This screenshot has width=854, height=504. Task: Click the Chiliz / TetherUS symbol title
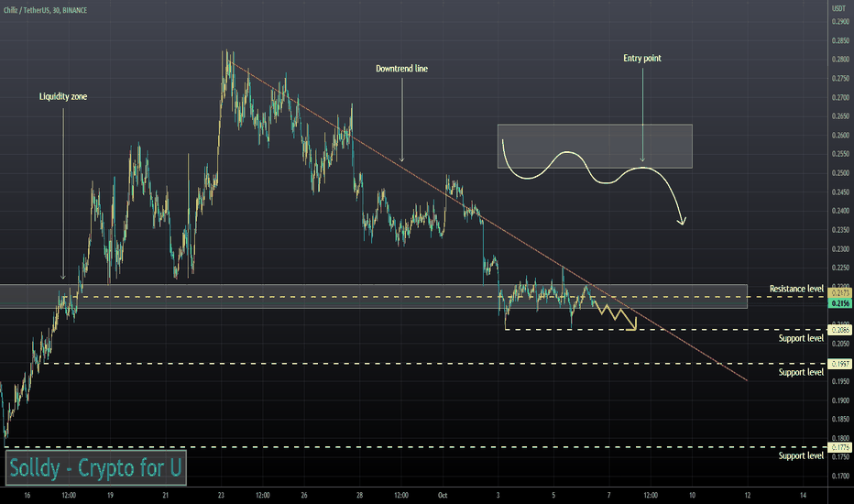point(45,10)
